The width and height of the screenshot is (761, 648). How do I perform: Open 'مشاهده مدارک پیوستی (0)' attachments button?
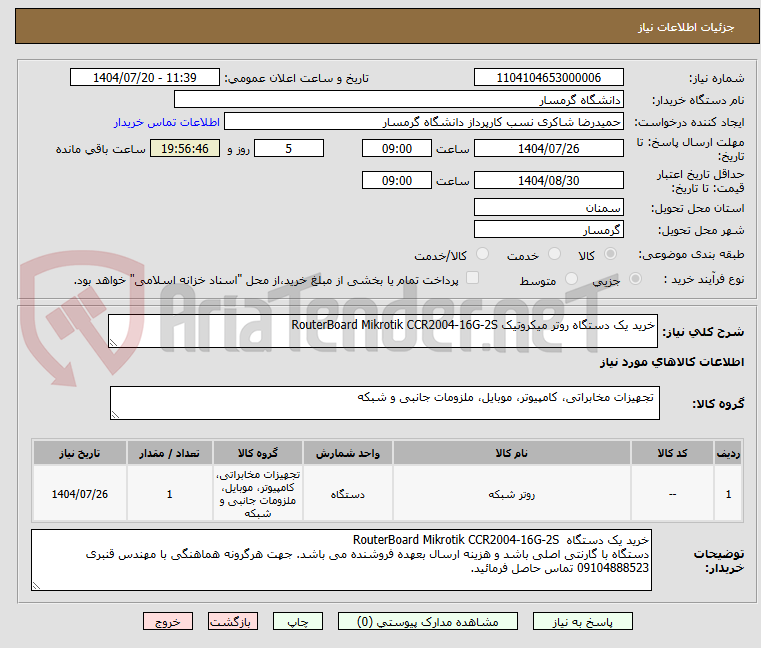coord(428,621)
